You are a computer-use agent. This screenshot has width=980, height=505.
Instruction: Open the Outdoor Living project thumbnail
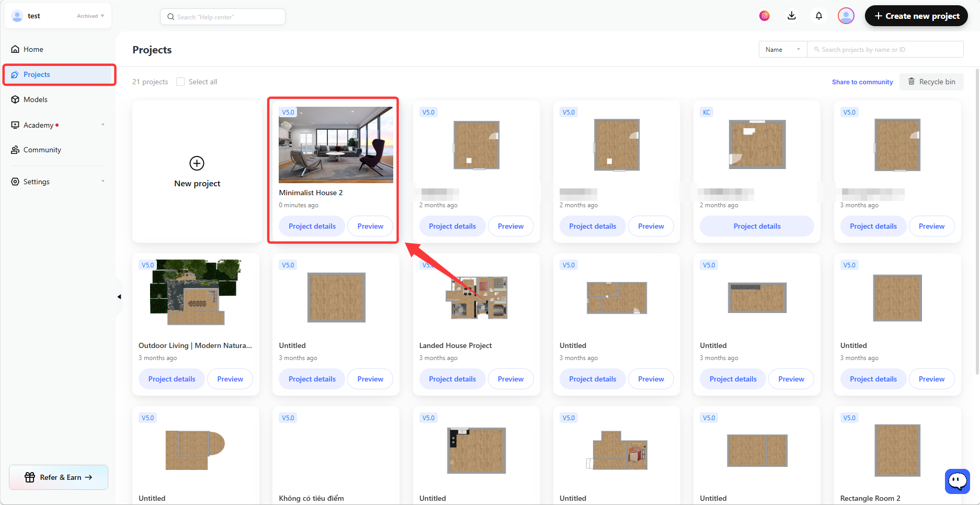click(196, 293)
